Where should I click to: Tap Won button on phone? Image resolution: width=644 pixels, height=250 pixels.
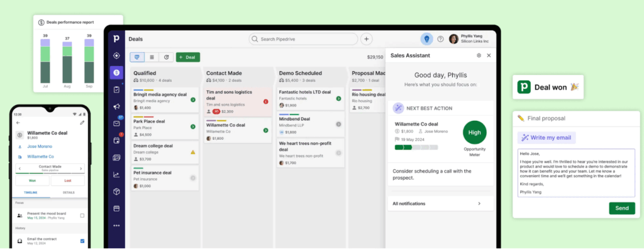tap(32, 181)
